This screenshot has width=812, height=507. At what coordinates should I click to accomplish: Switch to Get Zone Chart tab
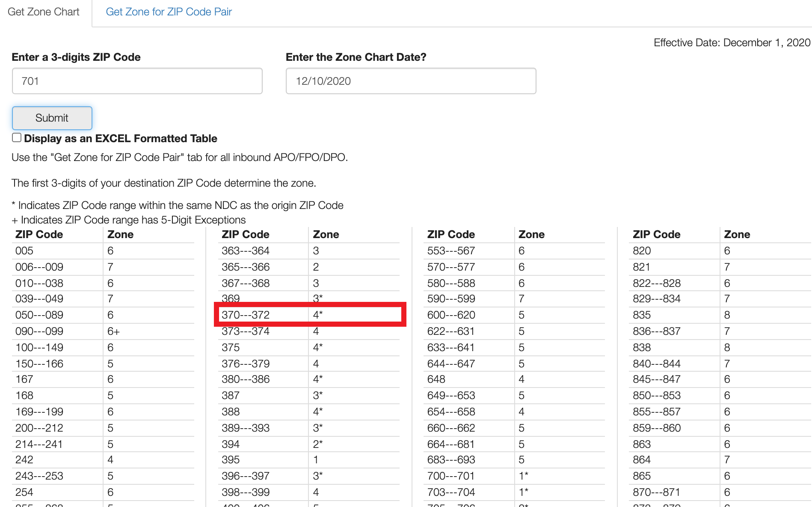coord(44,12)
